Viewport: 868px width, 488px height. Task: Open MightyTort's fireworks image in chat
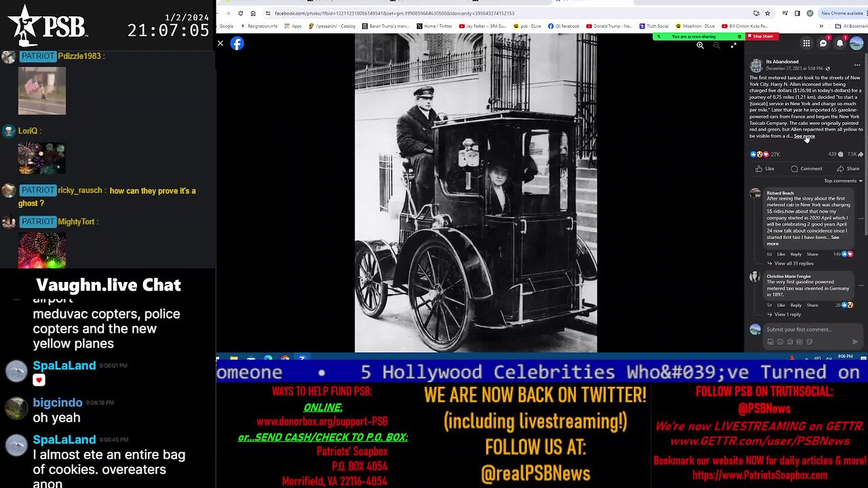coord(42,250)
